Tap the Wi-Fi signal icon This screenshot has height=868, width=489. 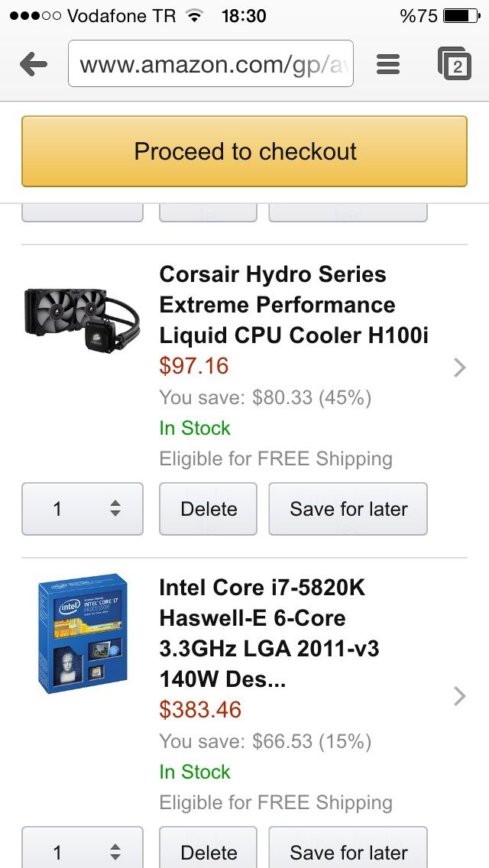(x=193, y=15)
